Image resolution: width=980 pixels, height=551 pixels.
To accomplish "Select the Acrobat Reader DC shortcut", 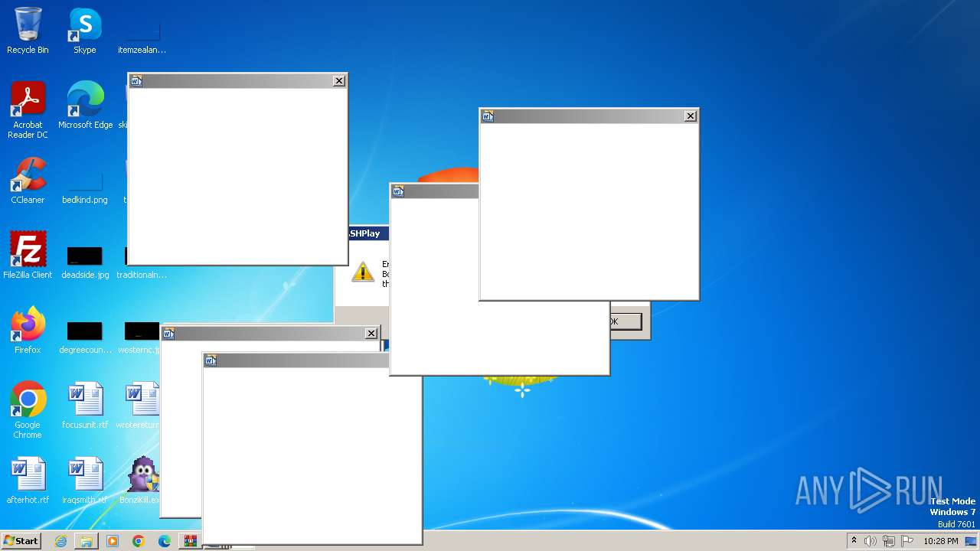I will [28, 110].
